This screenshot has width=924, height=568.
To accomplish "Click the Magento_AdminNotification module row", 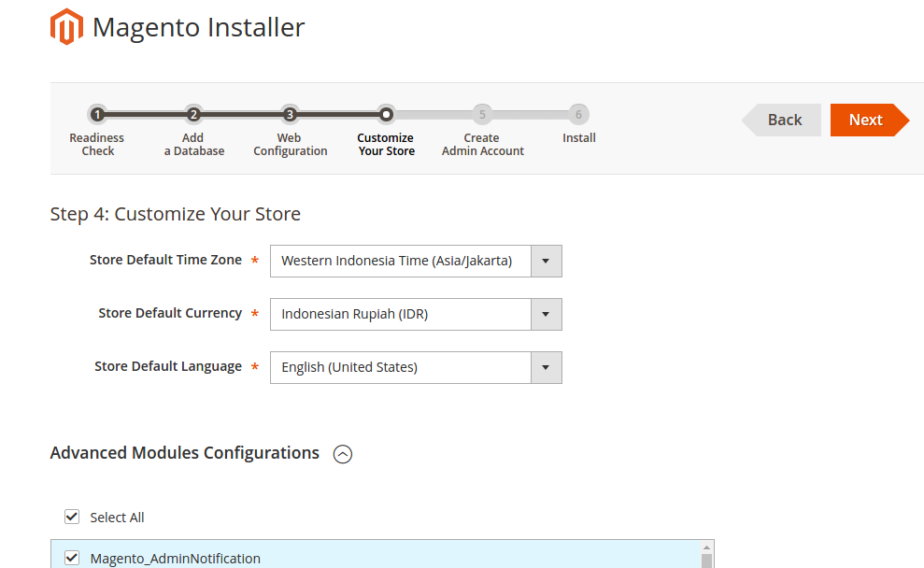I will pyautogui.click(x=374, y=558).
